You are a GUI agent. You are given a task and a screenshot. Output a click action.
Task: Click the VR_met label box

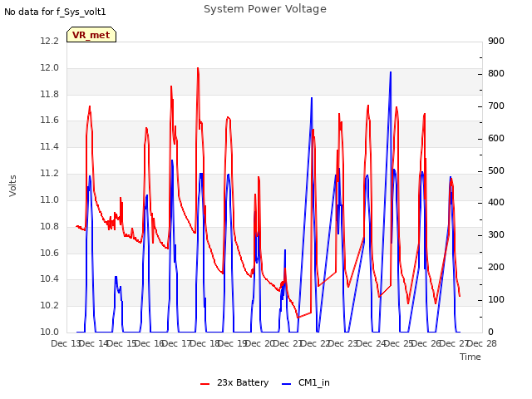91,35
